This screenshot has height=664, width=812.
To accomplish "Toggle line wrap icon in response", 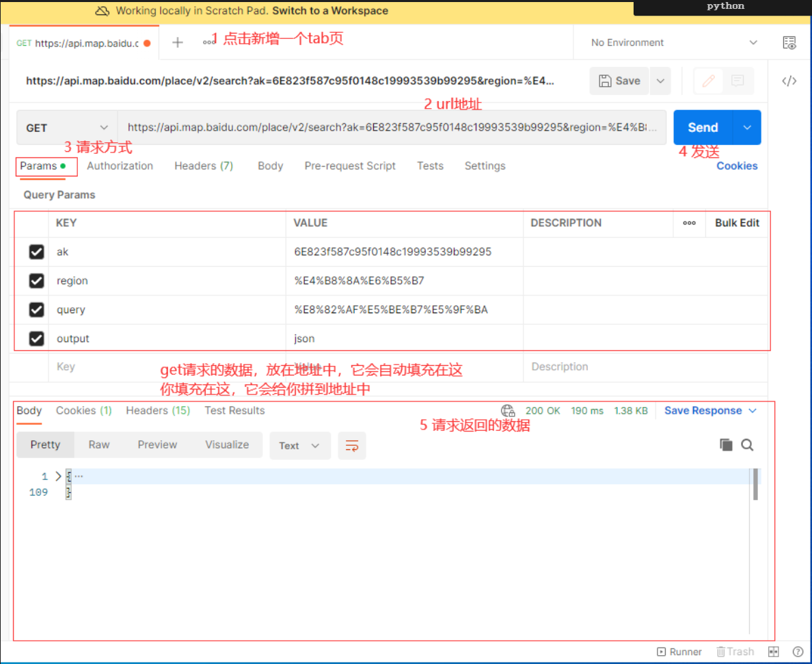I will pos(352,445).
